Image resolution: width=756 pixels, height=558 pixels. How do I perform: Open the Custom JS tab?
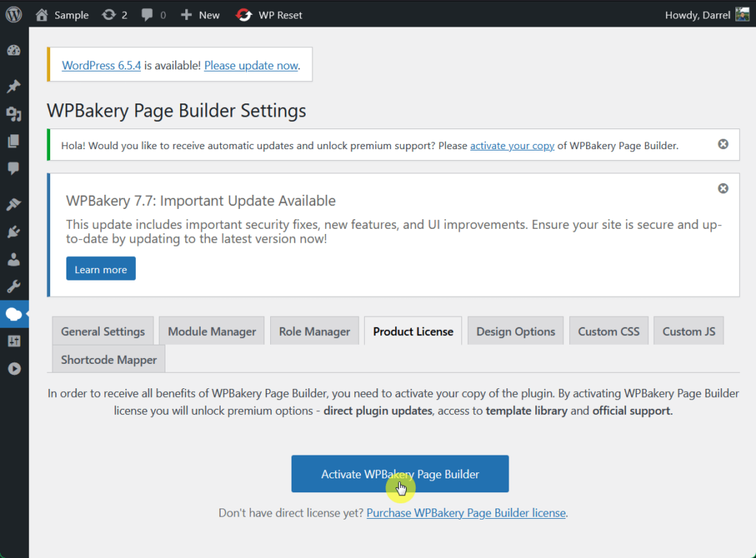pyautogui.click(x=689, y=331)
